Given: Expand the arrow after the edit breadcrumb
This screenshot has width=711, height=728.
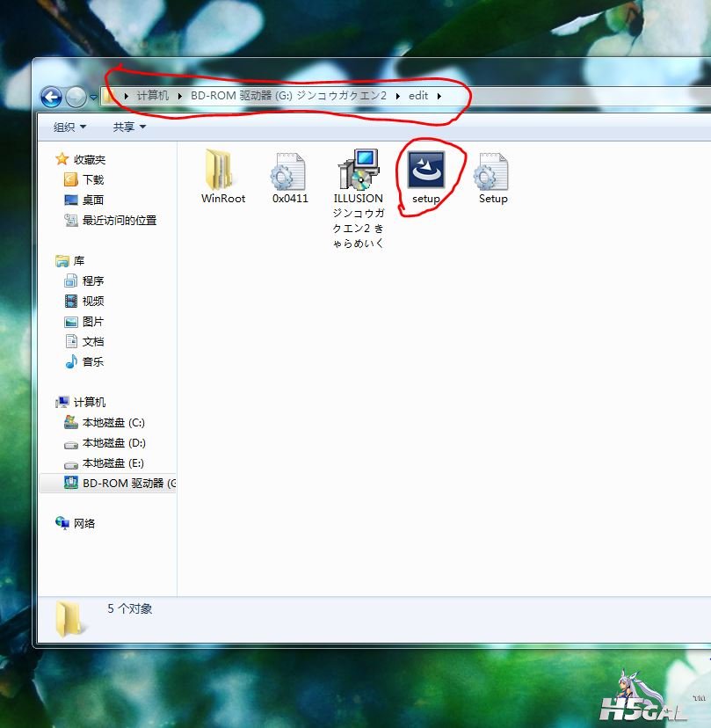Looking at the screenshot, I should (x=439, y=96).
